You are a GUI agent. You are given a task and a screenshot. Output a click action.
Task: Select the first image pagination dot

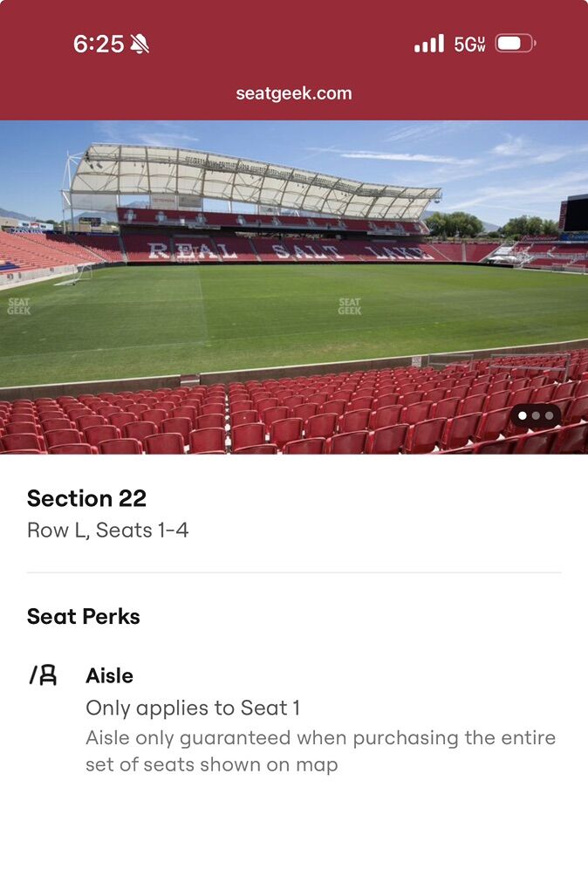pyautogui.click(x=523, y=415)
